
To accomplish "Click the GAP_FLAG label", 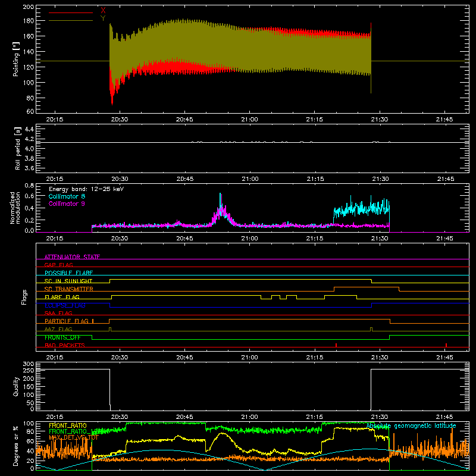I will pos(58,265).
